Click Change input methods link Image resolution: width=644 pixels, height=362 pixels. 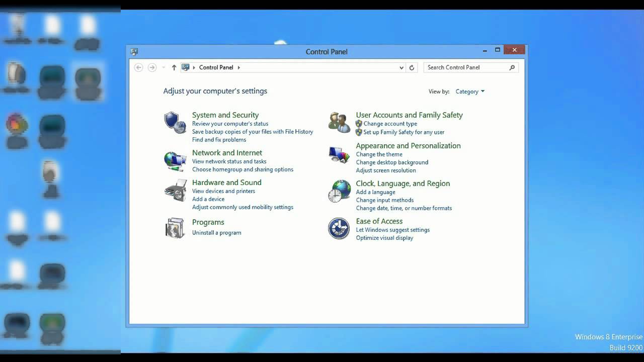384,200
